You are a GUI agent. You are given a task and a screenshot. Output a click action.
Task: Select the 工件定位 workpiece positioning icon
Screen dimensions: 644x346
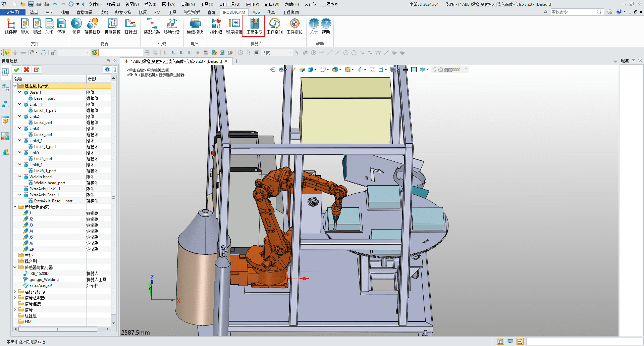point(294,26)
